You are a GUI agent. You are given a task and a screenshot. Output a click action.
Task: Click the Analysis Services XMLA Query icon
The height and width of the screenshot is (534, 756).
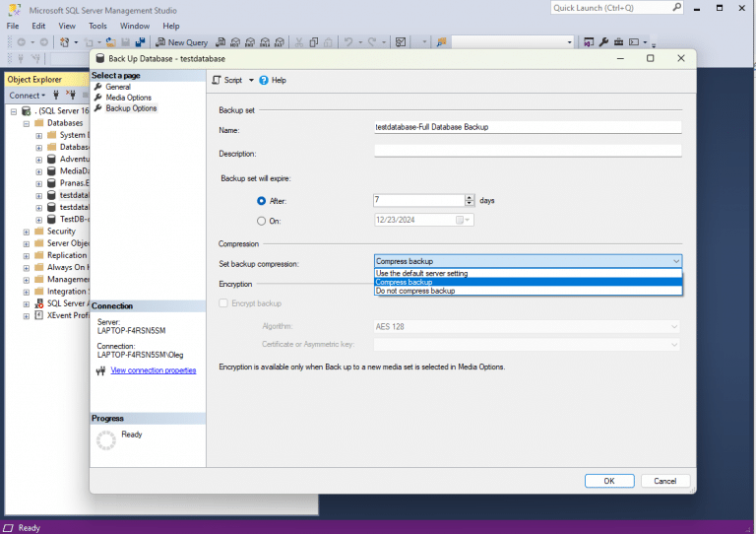point(265,42)
